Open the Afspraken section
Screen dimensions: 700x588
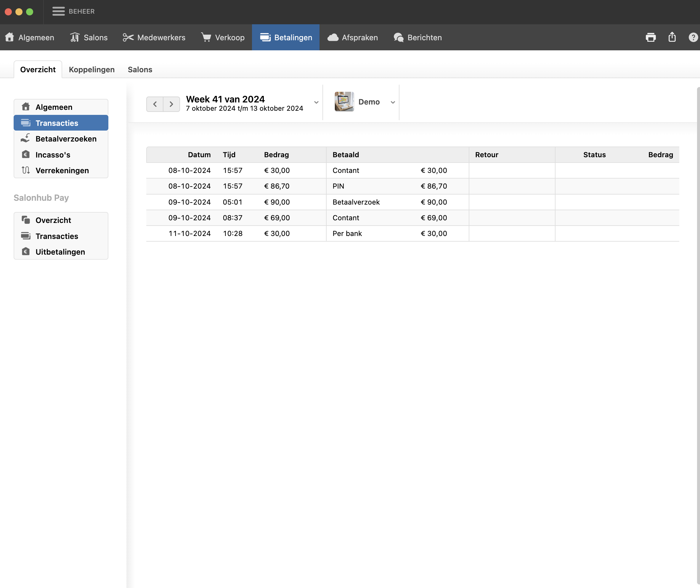coord(353,37)
